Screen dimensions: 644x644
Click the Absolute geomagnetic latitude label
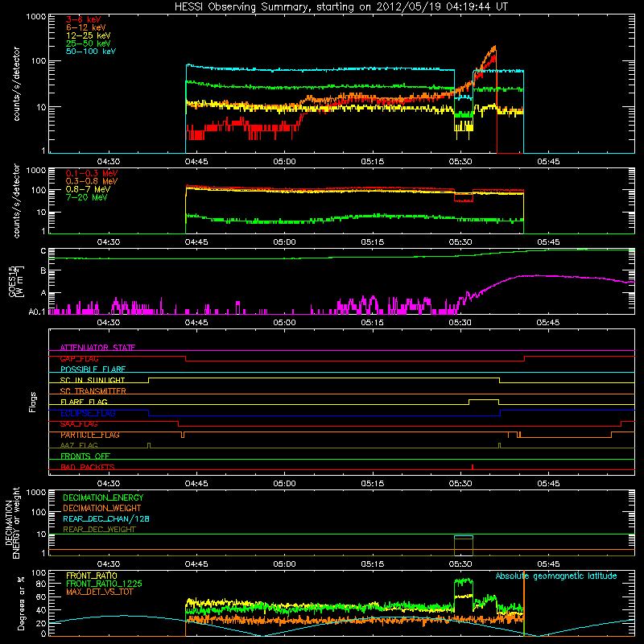coord(556,576)
